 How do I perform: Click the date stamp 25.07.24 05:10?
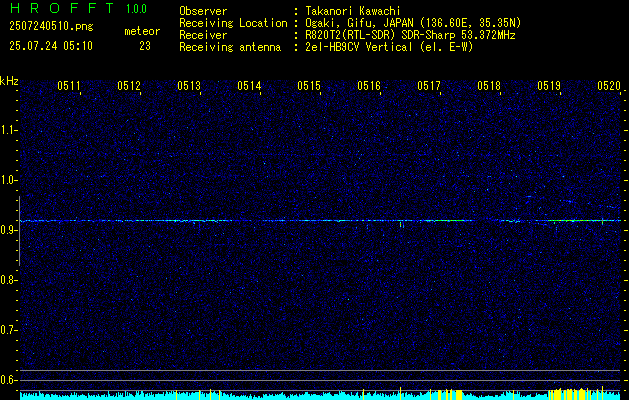(x=51, y=46)
